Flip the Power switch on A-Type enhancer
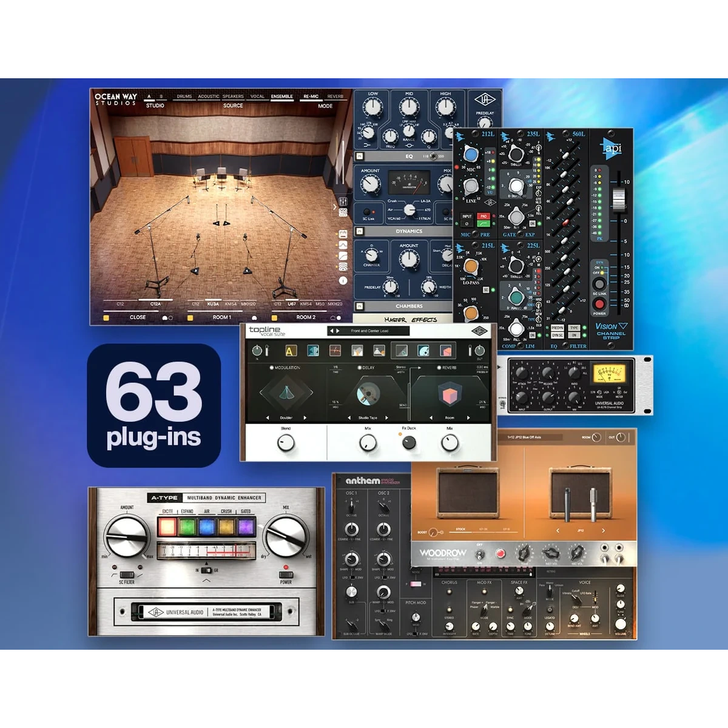728x728 pixels. (x=286, y=575)
